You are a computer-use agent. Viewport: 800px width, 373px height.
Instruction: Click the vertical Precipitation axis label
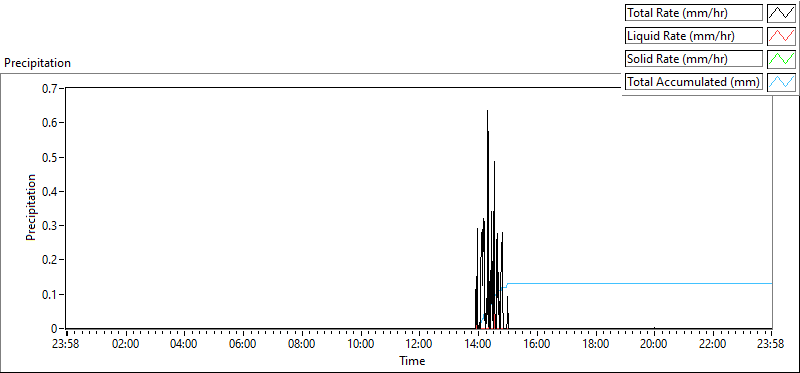31,208
